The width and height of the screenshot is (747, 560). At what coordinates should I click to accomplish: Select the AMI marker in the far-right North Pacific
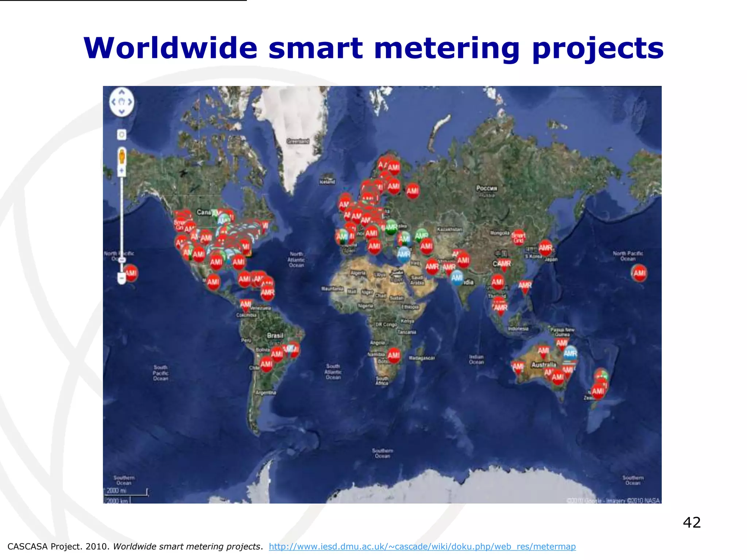639,273
